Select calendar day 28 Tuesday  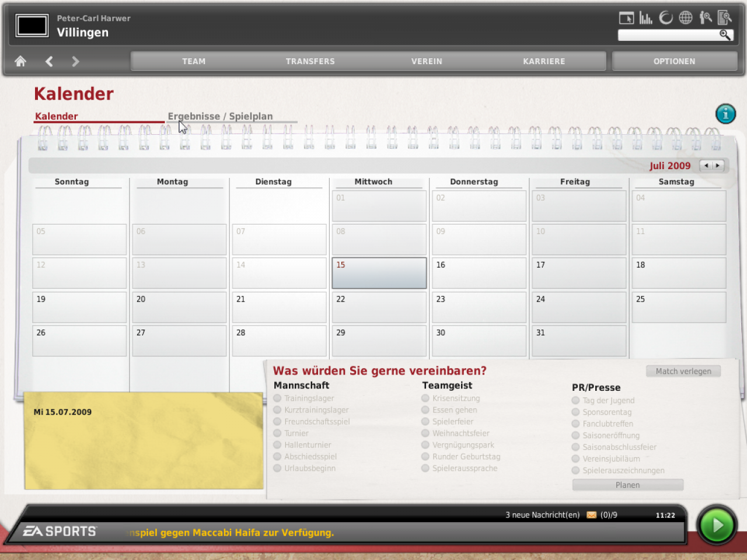pyautogui.click(x=279, y=341)
